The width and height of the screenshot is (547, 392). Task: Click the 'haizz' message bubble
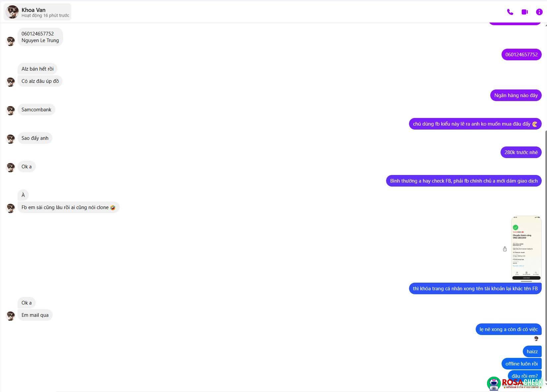(x=532, y=352)
